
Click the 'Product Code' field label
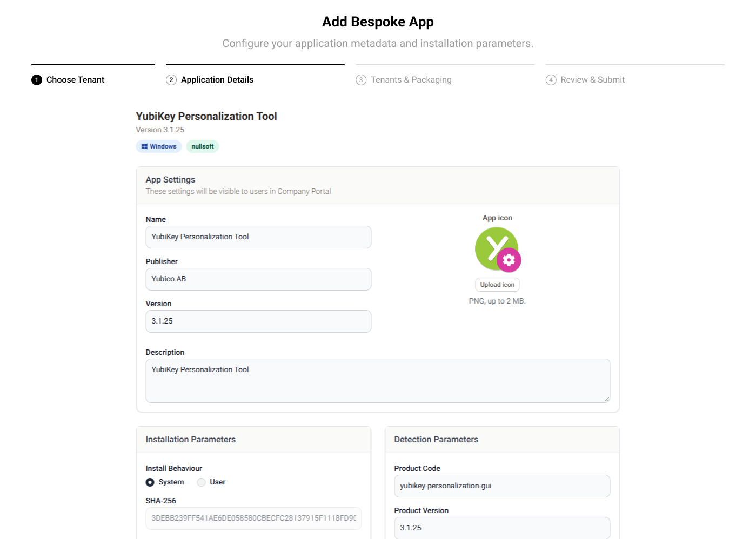tap(417, 469)
